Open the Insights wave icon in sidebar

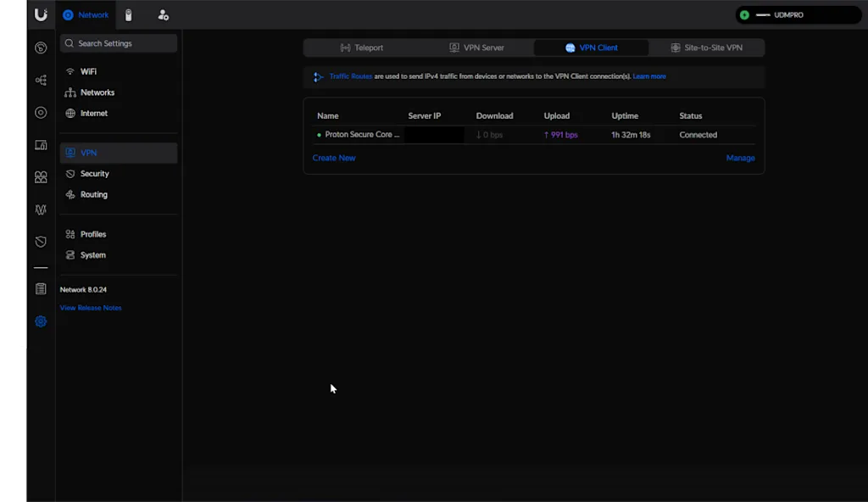pyautogui.click(x=41, y=209)
